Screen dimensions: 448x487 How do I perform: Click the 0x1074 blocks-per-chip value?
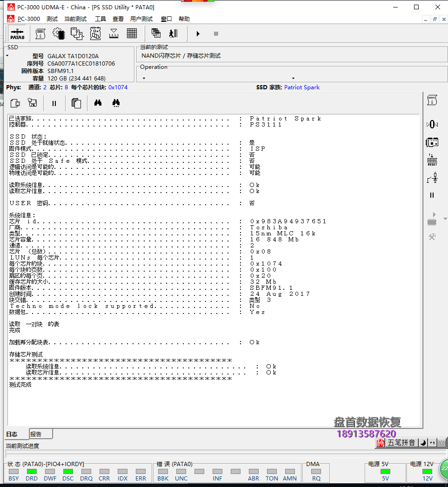click(118, 87)
